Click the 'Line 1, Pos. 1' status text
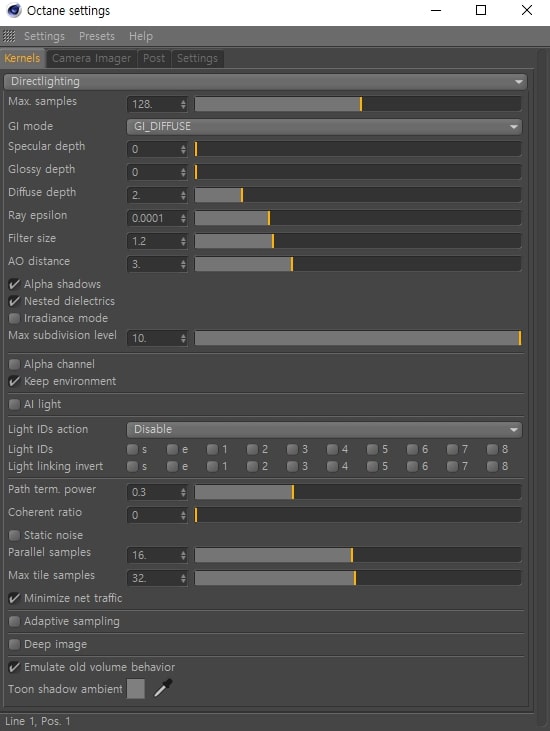 pyautogui.click(x=38, y=721)
